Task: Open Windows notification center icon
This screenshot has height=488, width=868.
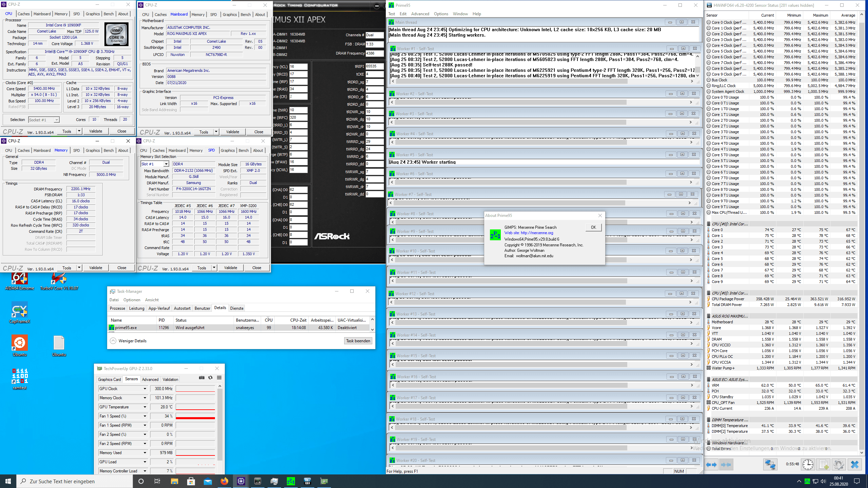Action: pyautogui.click(x=857, y=481)
